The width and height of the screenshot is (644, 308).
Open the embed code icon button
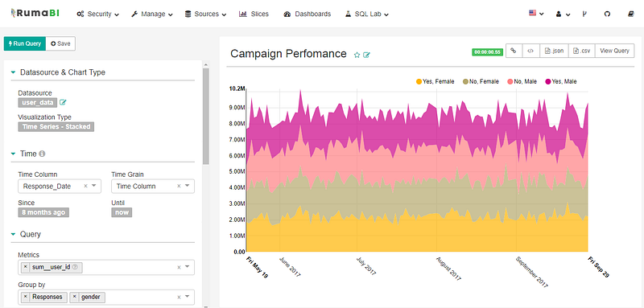pos(530,51)
